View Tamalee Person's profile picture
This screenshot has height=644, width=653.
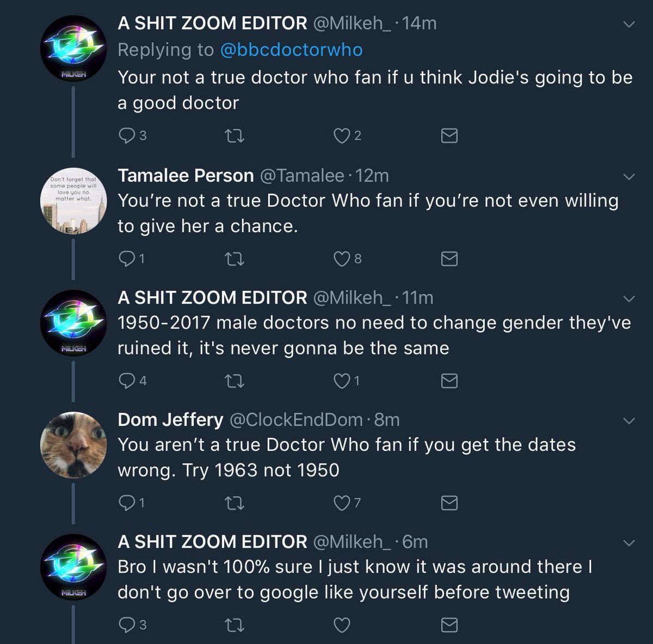(73, 201)
